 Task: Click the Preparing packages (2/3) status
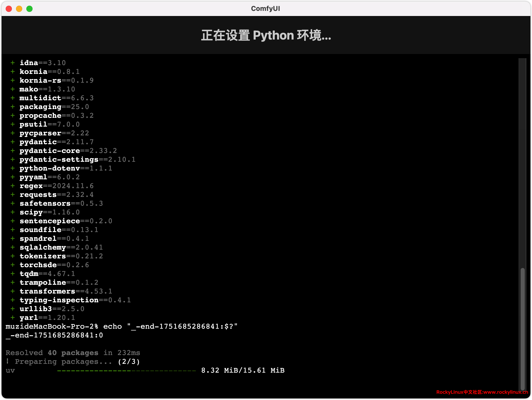tap(77, 361)
